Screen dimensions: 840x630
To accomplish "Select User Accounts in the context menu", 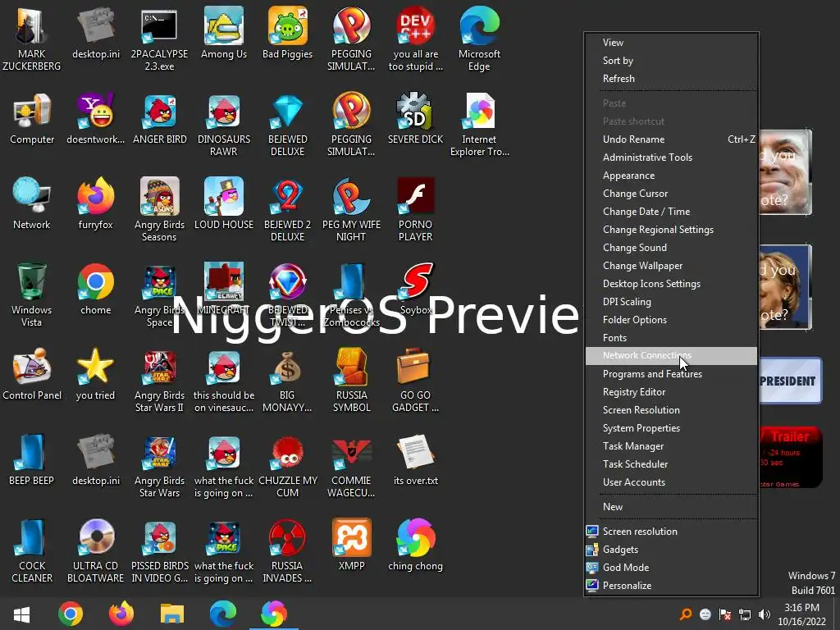I will click(671, 482).
